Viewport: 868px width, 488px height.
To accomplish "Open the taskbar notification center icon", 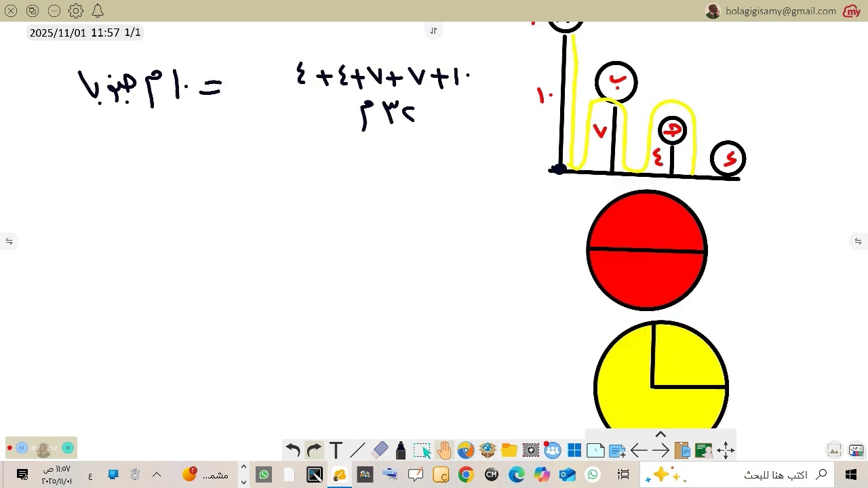I will point(22,474).
